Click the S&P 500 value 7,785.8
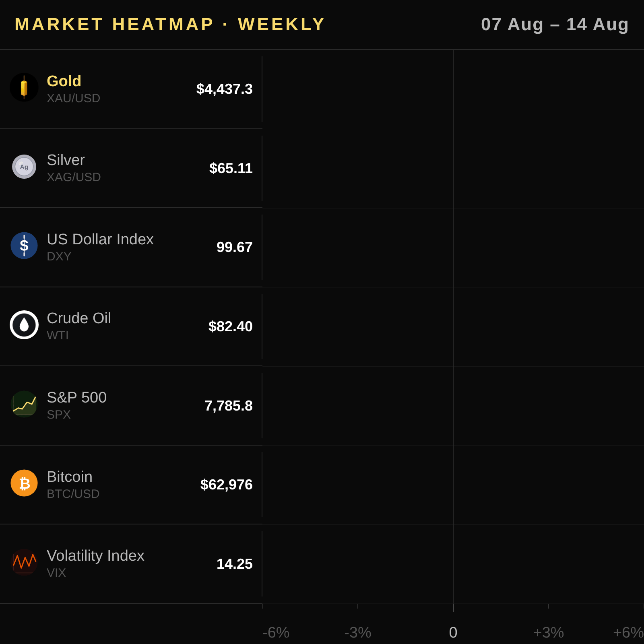 pos(228,406)
